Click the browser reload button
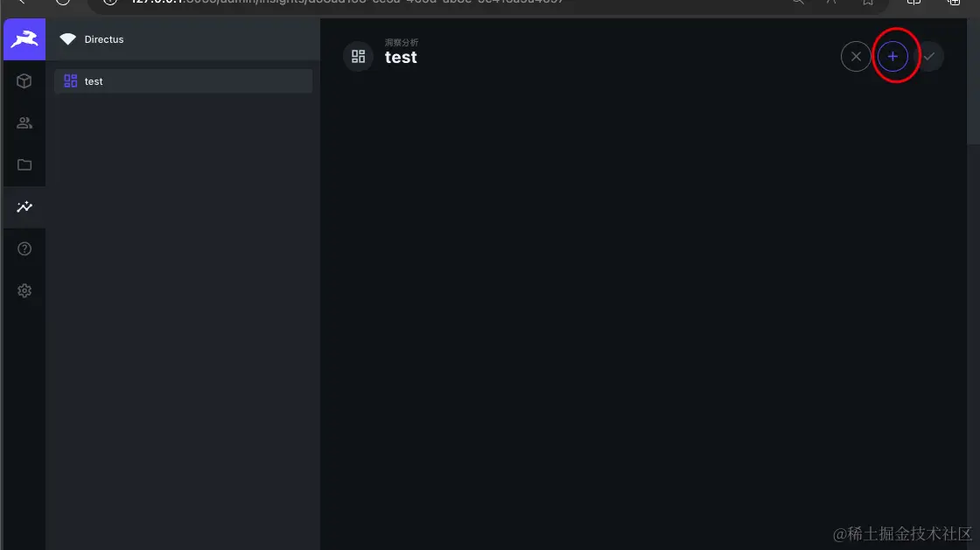 (x=62, y=2)
